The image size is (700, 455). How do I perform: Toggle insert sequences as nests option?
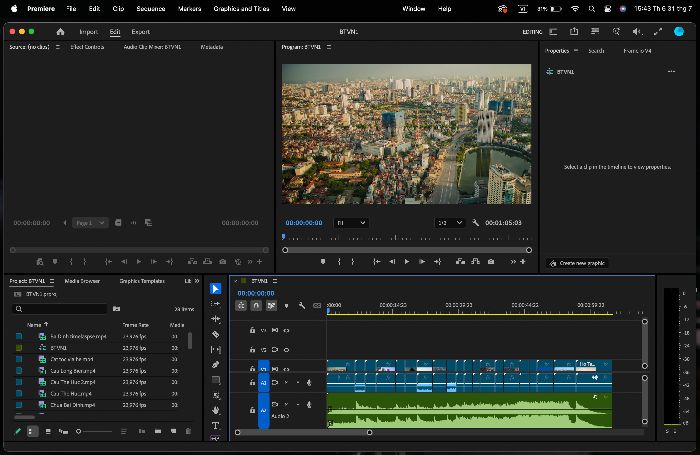tap(241, 306)
